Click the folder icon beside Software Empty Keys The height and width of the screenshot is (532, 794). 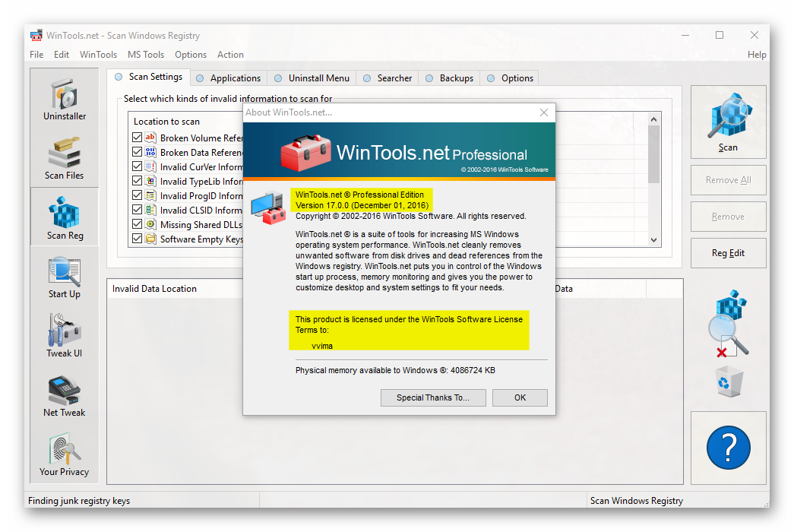[x=150, y=239]
